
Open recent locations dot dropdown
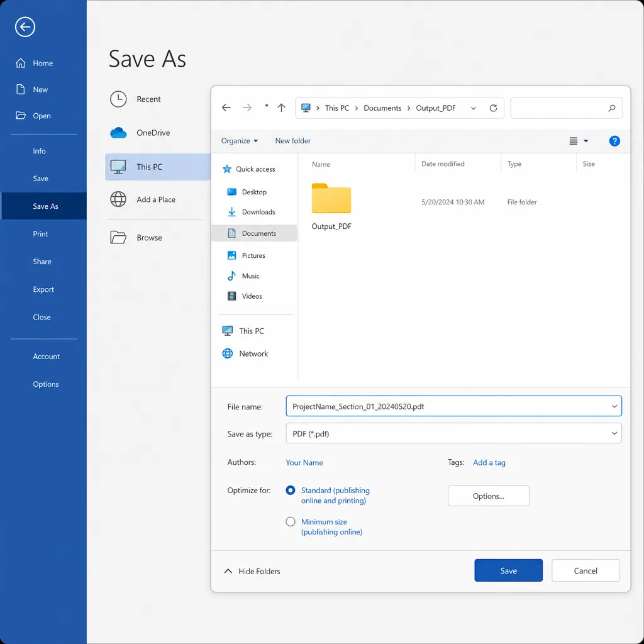(x=266, y=106)
